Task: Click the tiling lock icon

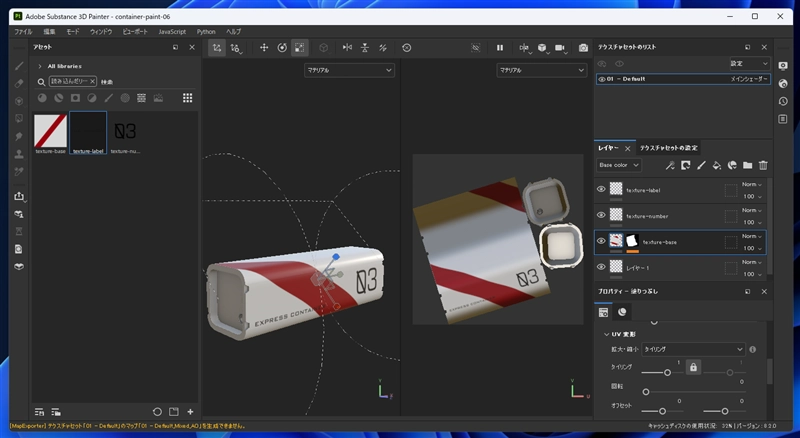Action: tap(691, 369)
